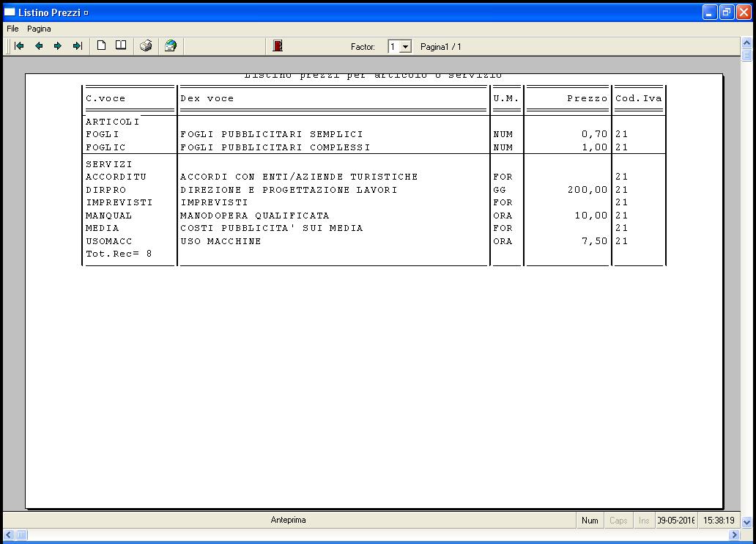Open the Pagina menu
Viewport: 756px width, 544px height.
coord(39,29)
